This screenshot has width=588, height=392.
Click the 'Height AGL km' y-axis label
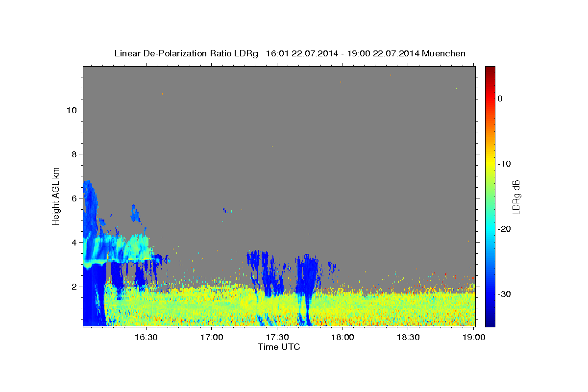pyautogui.click(x=56, y=196)
